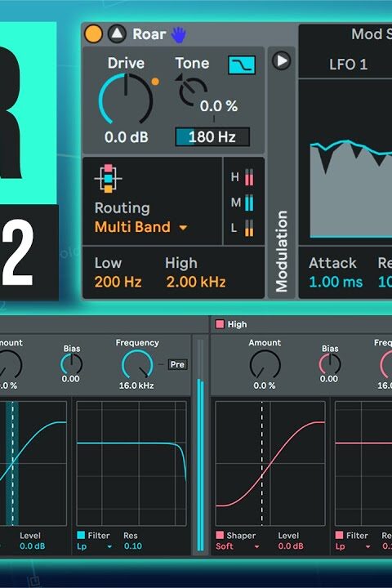Open the vertical Modulation tab
Image resolution: width=392 pixels, height=588 pixels.
pyautogui.click(x=281, y=252)
